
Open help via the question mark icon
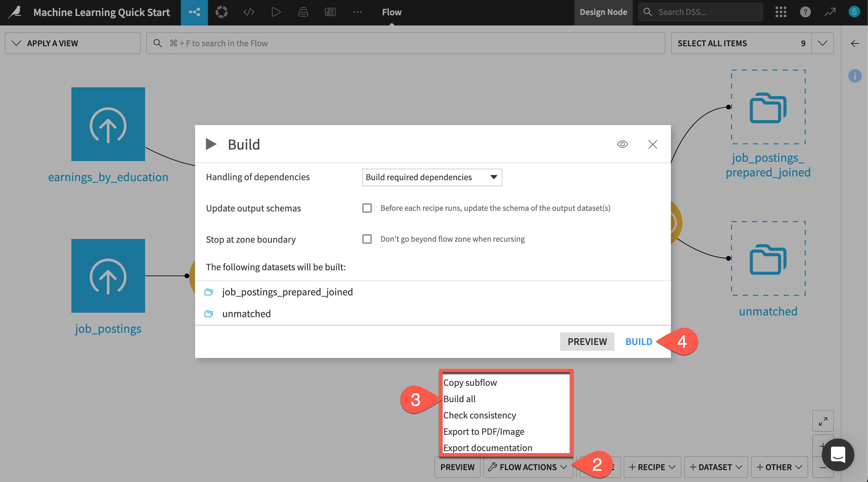[805, 12]
